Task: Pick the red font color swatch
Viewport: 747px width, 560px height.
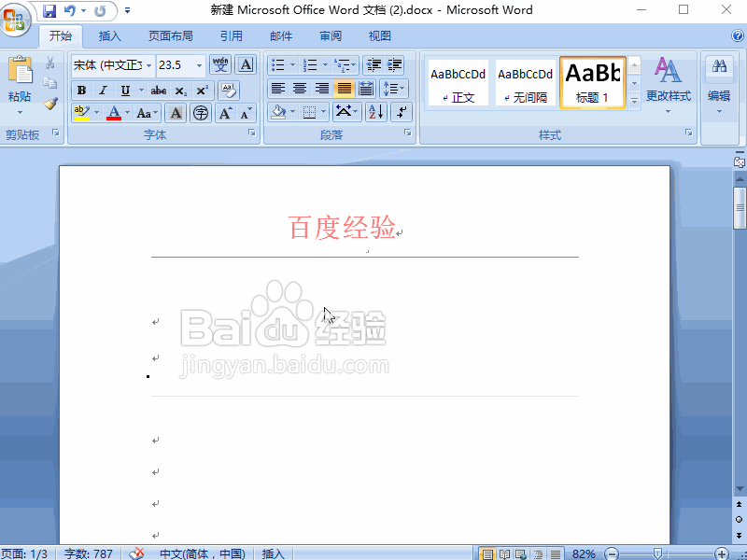Action: pos(114,113)
